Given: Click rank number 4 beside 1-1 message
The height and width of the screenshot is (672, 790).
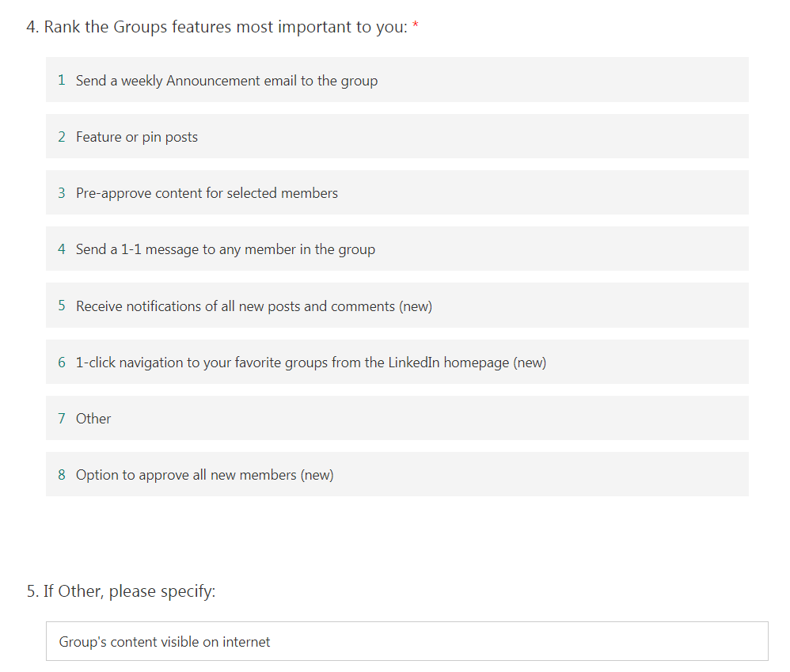Looking at the screenshot, I should pyautogui.click(x=62, y=249).
